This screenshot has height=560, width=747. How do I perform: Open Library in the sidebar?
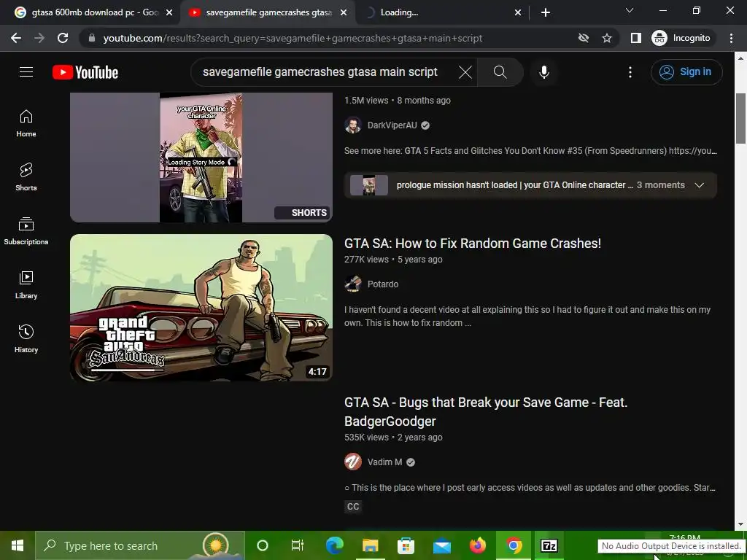coord(26,285)
